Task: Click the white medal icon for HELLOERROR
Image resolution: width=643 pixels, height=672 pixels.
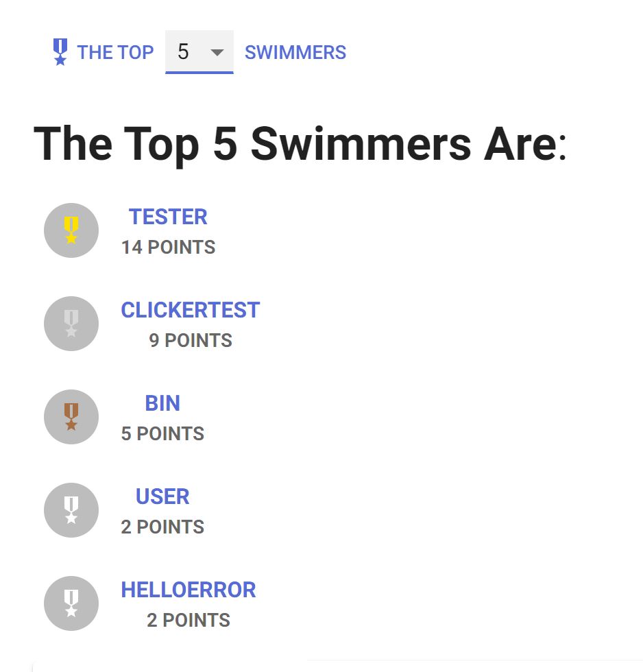Action: point(71,603)
